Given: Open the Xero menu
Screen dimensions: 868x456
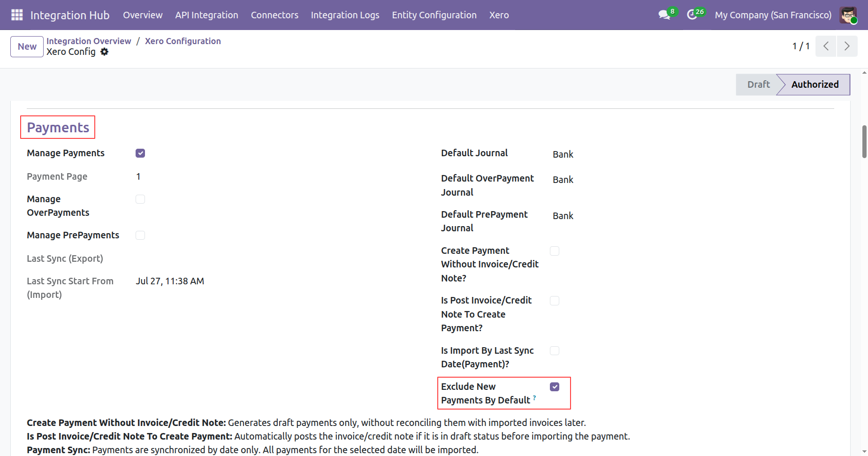Looking at the screenshot, I should click(499, 15).
